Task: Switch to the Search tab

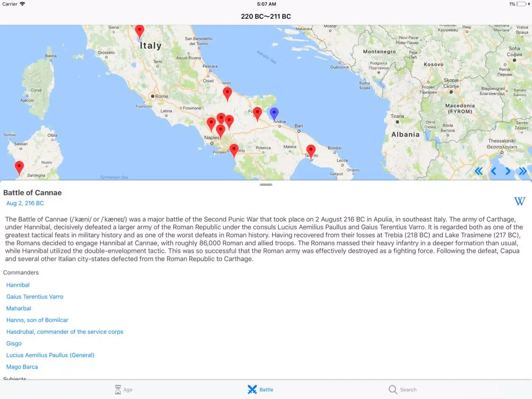Action: tap(402, 390)
